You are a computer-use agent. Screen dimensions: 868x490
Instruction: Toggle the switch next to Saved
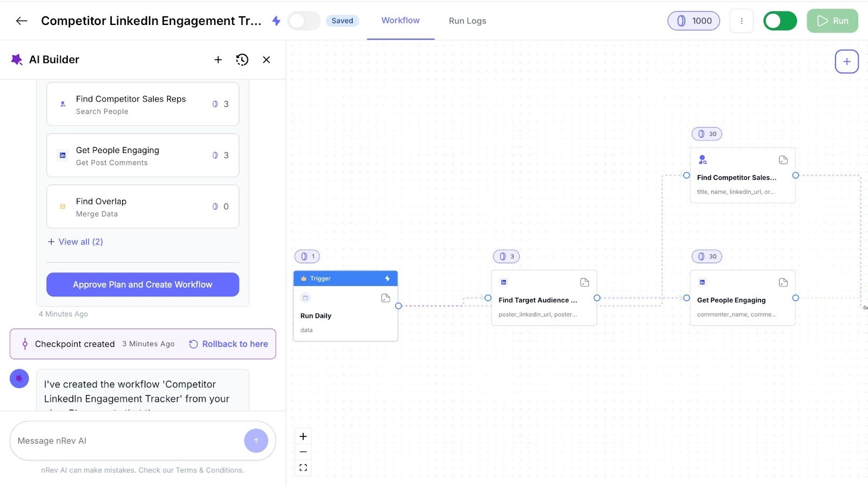point(304,20)
